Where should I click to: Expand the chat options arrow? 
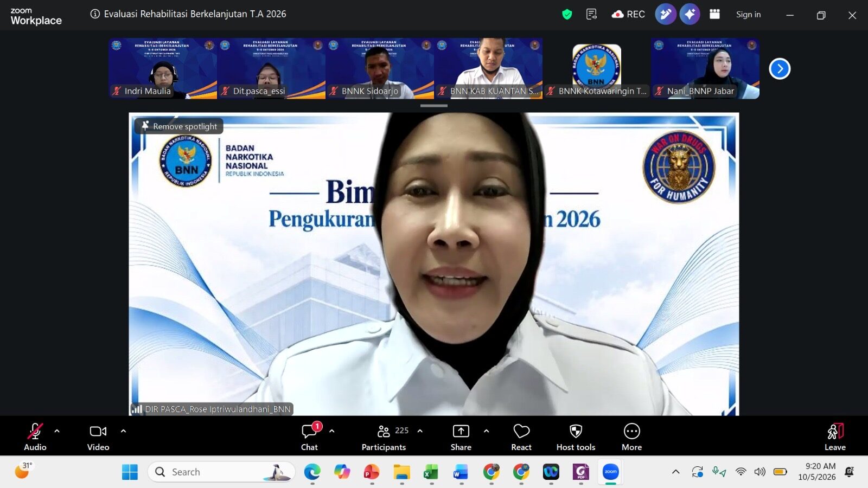pyautogui.click(x=332, y=431)
